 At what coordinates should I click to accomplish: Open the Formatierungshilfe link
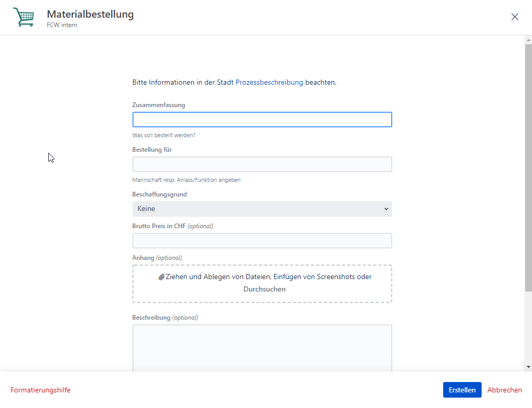[x=41, y=390]
